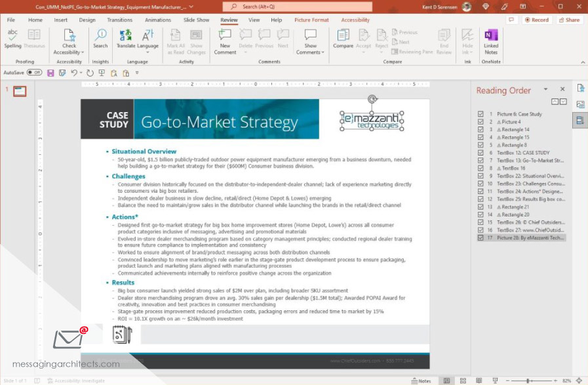The image size is (588, 385).
Task: Switch to the Slide Show tab
Action: (x=196, y=20)
